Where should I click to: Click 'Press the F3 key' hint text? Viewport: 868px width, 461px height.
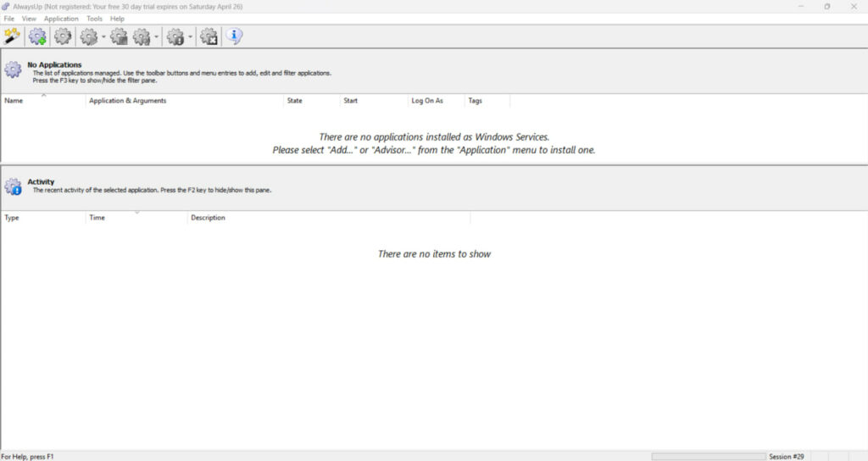coord(95,81)
